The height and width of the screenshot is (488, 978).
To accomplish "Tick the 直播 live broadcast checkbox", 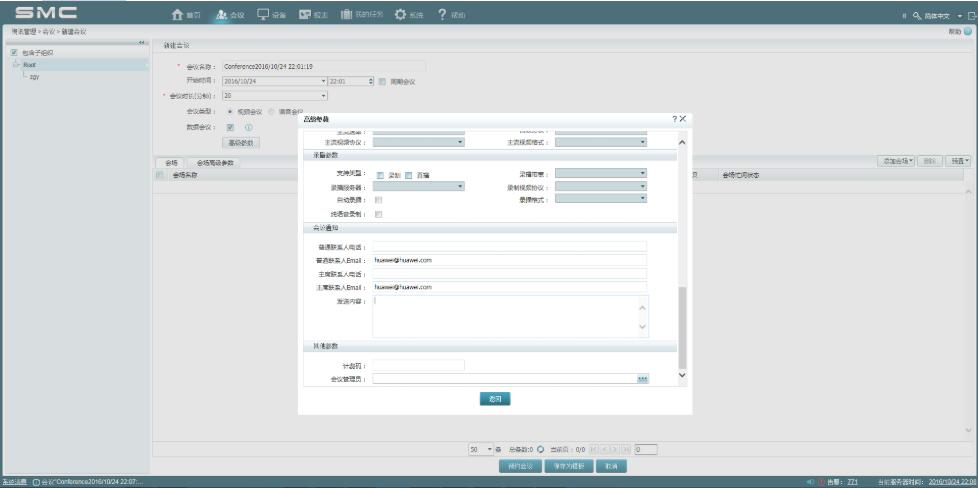I will [x=408, y=175].
